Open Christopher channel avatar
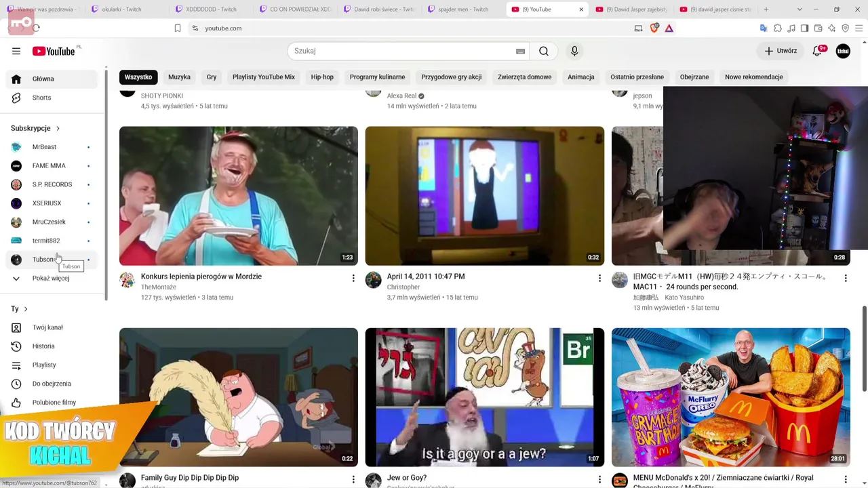The width and height of the screenshot is (868, 488). (x=374, y=280)
